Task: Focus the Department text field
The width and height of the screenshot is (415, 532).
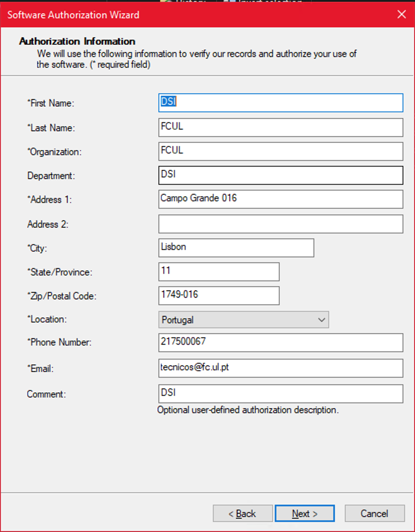Action: coord(281,175)
